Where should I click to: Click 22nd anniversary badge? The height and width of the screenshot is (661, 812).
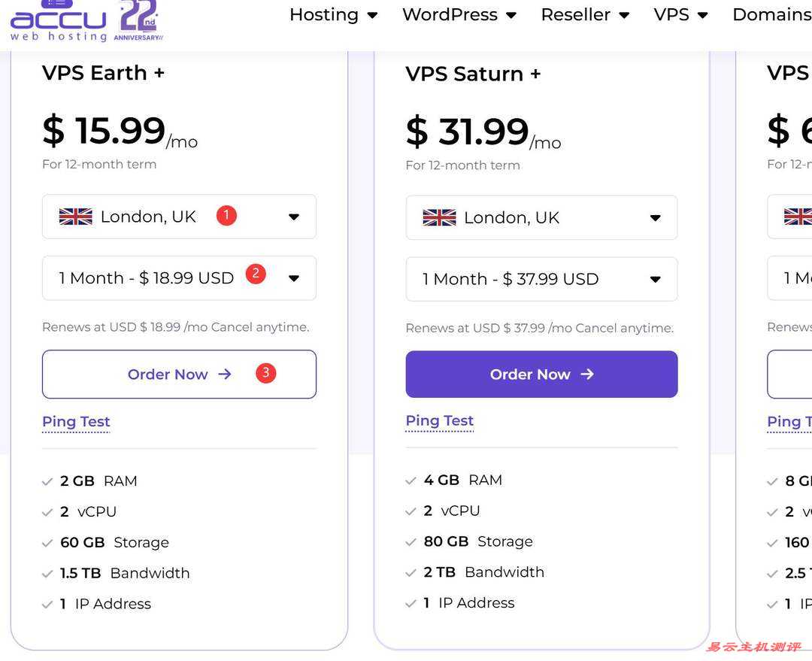[x=138, y=20]
